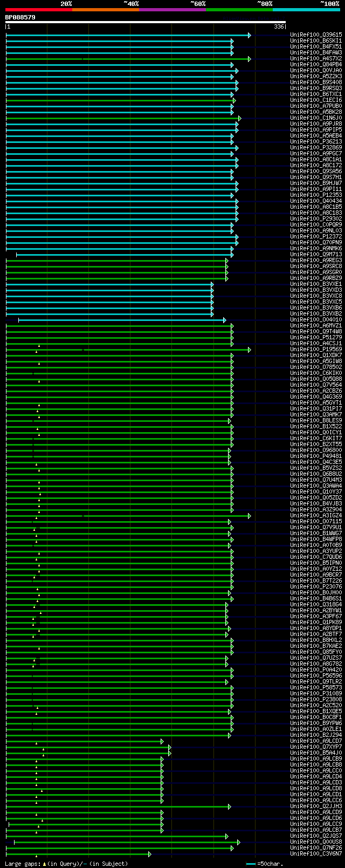Select the UniRef100_Q40434 label
Image resolution: width=345 pixels, height=868 pixels.
[x=316, y=201]
